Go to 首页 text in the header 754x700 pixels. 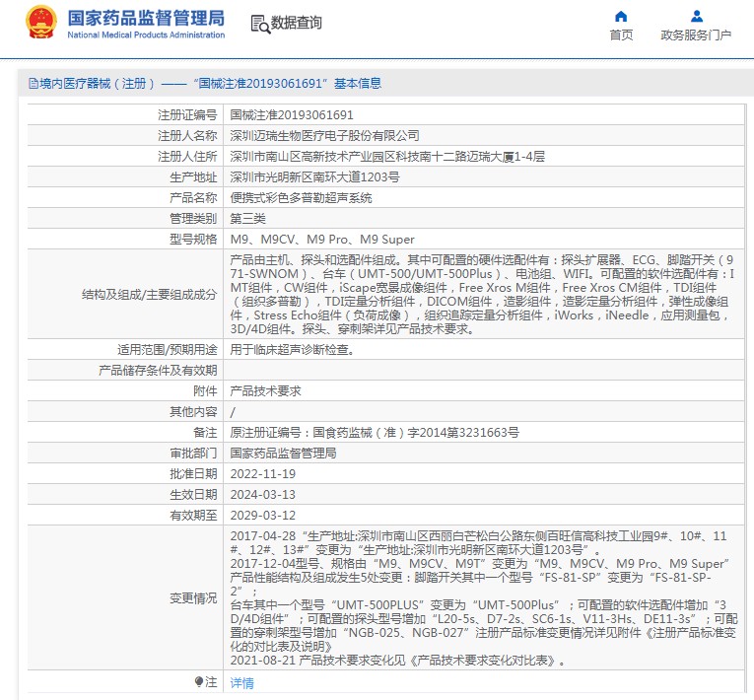(621, 35)
